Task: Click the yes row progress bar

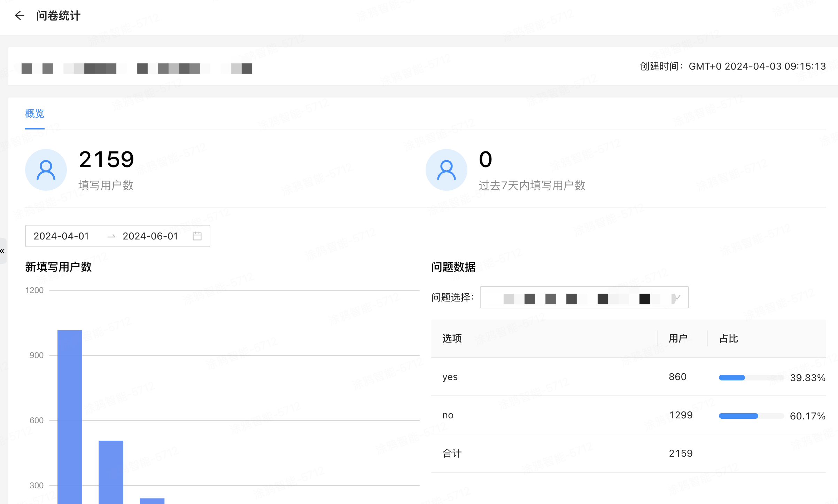Action: click(x=751, y=378)
